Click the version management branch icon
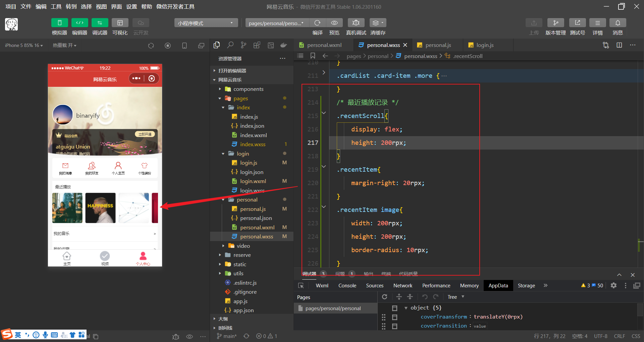This screenshot has width=644, height=342. [555, 23]
